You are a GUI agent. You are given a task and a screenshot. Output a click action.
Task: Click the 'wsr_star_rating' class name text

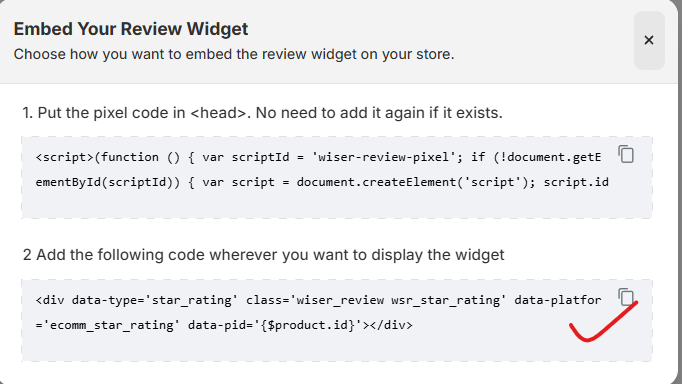[x=445, y=300]
